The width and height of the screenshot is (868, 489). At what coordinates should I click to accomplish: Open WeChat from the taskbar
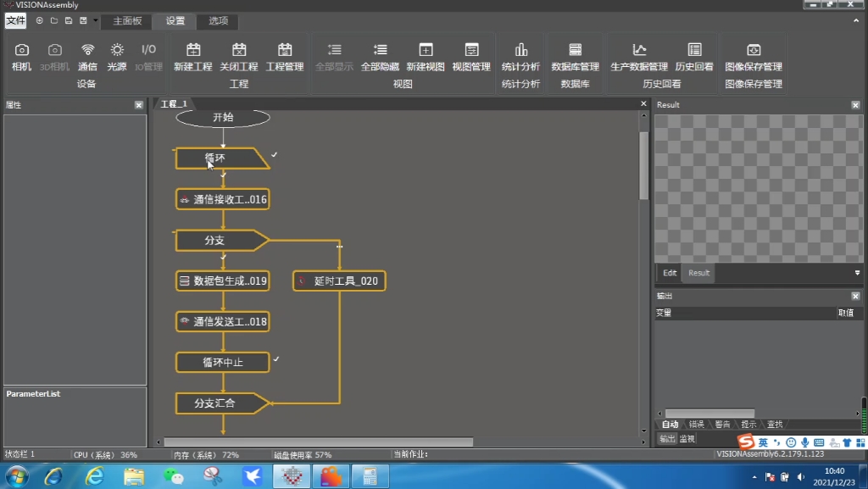[x=173, y=476]
